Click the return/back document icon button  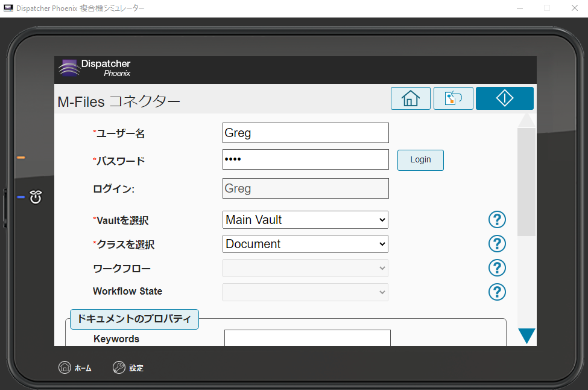(453, 98)
